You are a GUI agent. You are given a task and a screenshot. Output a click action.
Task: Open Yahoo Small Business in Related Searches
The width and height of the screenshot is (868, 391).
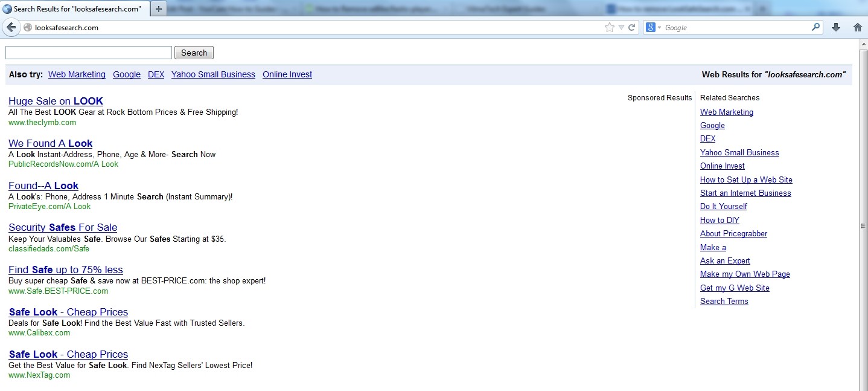click(739, 152)
